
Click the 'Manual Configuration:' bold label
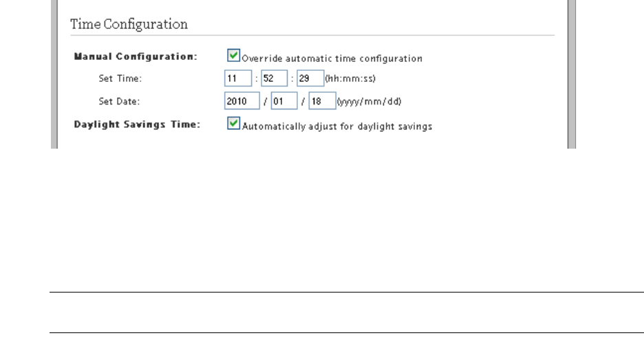click(x=135, y=56)
